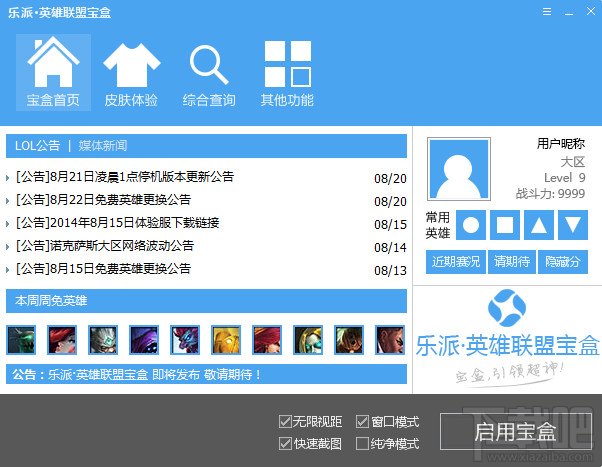The height and width of the screenshot is (467, 602).
Task: Click the square icon in 常用英雄
Action: pos(504,225)
